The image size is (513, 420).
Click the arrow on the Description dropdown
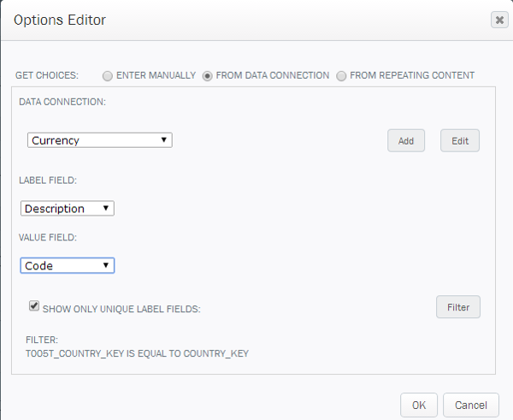point(106,208)
